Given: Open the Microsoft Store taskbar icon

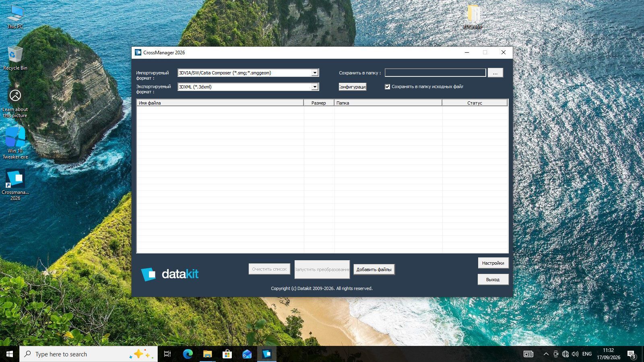Looking at the screenshot, I should [x=227, y=354].
